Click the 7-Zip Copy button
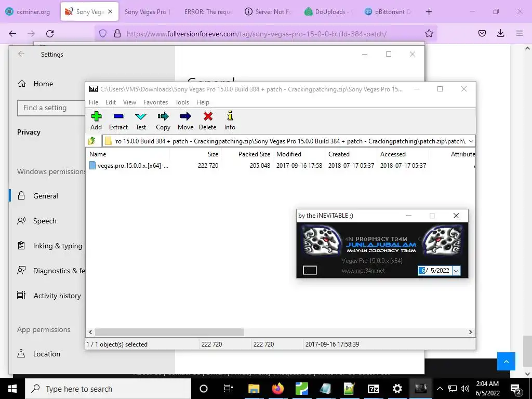This screenshot has height=399, width=532. pyautogui.click(x=163, y=121)
